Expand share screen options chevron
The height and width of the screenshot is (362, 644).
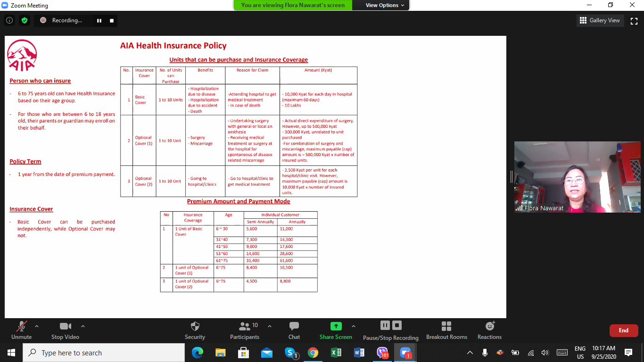point(354,326)
